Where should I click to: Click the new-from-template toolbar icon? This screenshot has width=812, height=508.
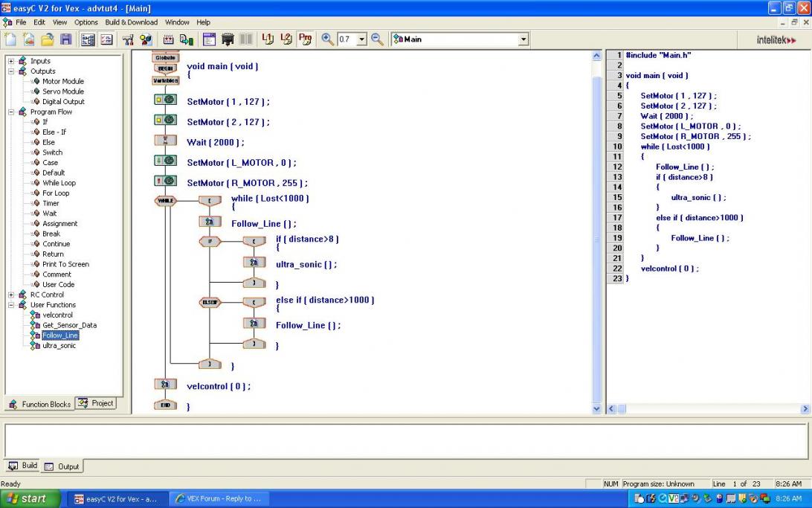pyautogui.click(x=28, y=39)
